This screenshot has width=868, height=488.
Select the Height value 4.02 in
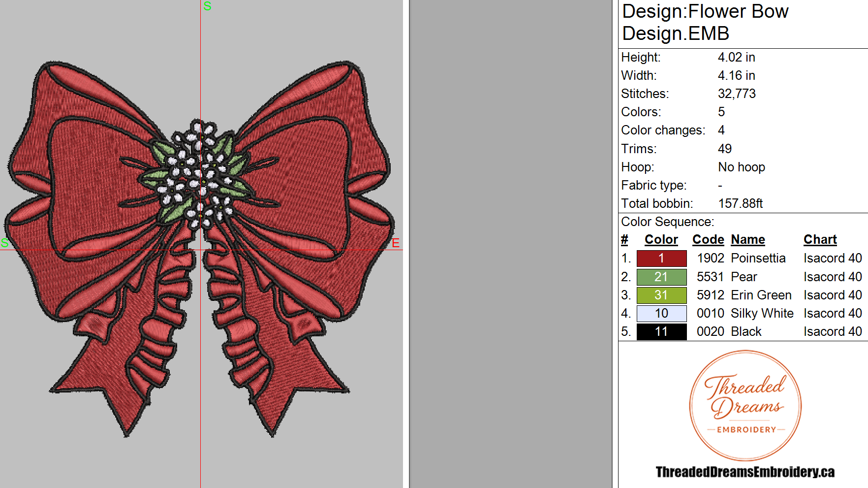tap(736, 57)
